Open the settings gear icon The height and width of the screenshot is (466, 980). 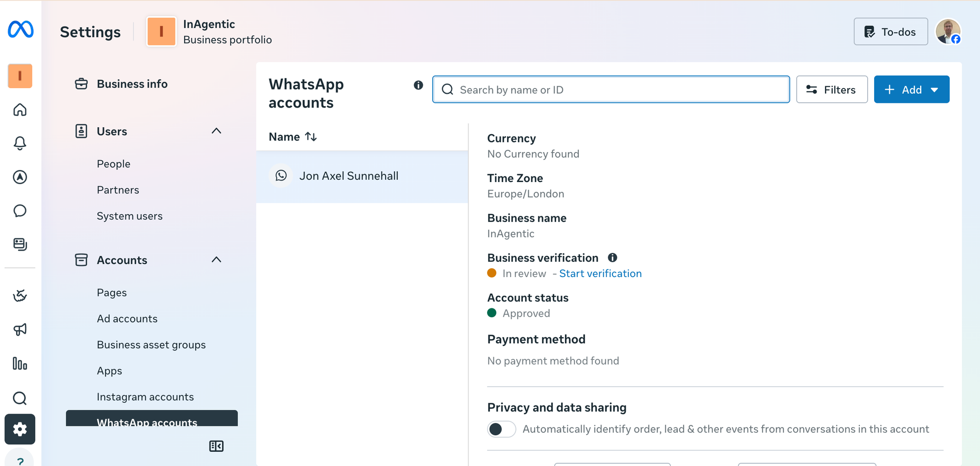(20, 429)
